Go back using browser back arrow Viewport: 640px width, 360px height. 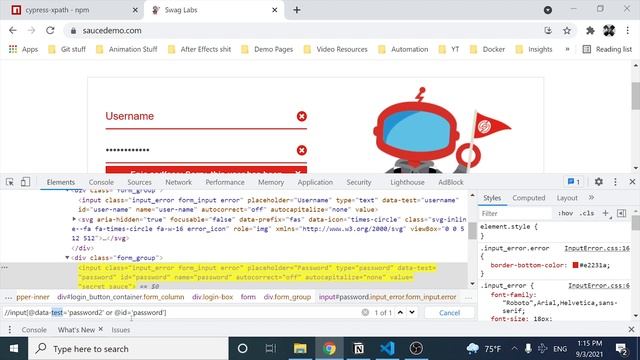(x=13, y=31)
